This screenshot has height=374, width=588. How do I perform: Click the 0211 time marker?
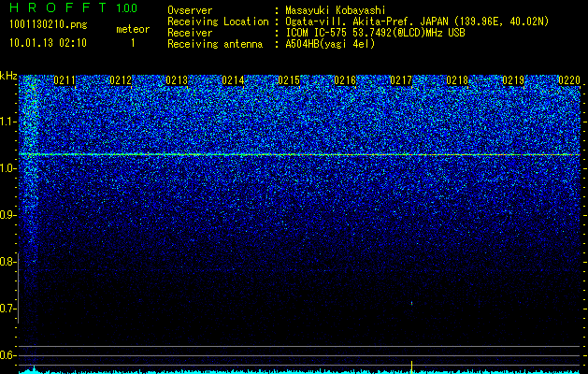[65, 80]
